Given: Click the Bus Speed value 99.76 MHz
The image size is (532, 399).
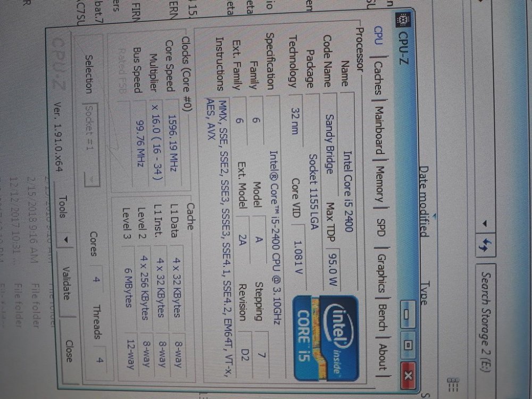Looking at the screenshot, I should click(x=140, y=143).
